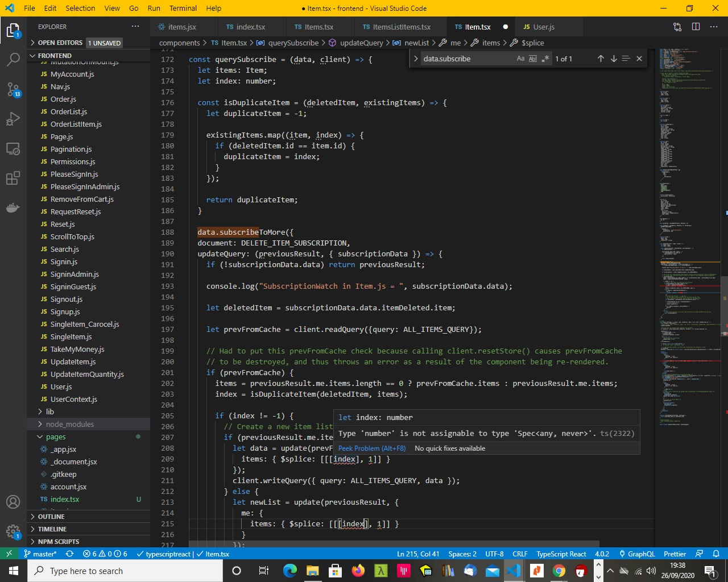Screen dimensions: 728x582
Task: Click the Windows taskbar search box
Action: [125, 571]
